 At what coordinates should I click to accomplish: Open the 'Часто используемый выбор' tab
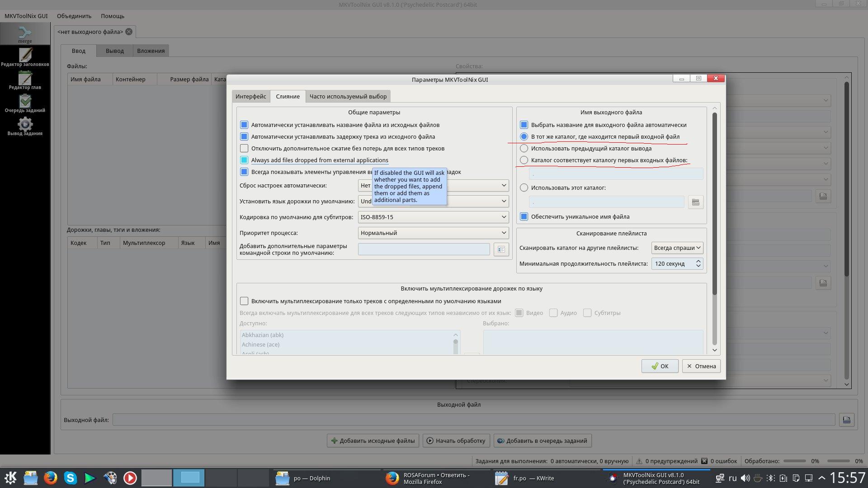[348, 96]
